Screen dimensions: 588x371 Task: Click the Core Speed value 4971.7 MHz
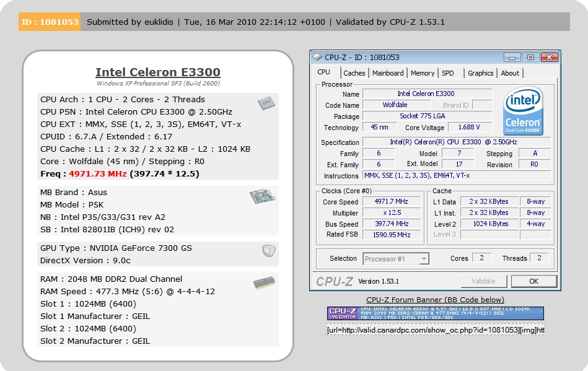pos(392,201)
